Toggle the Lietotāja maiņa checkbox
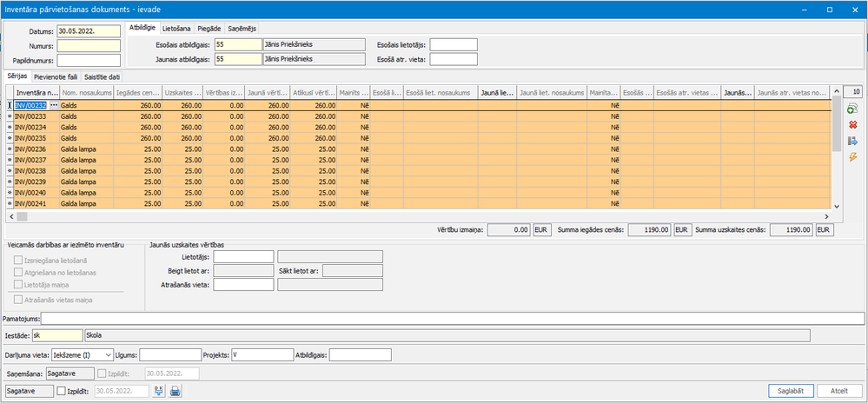 18,284
